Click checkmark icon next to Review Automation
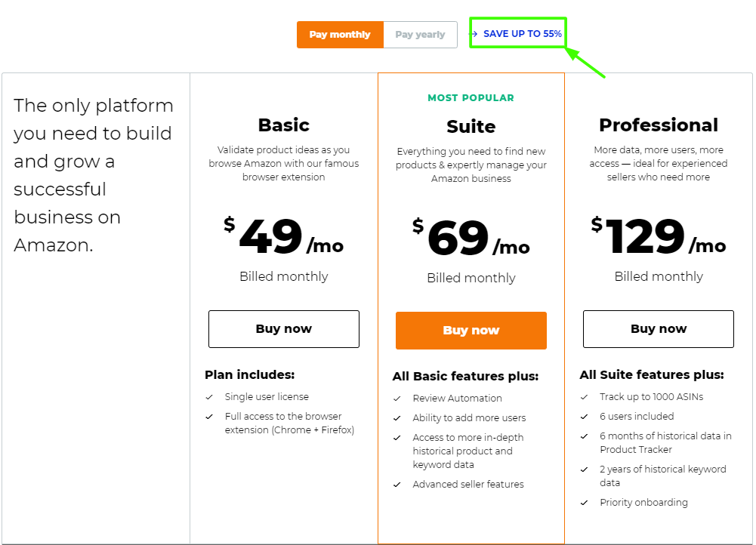 click(x=397, y=399)
